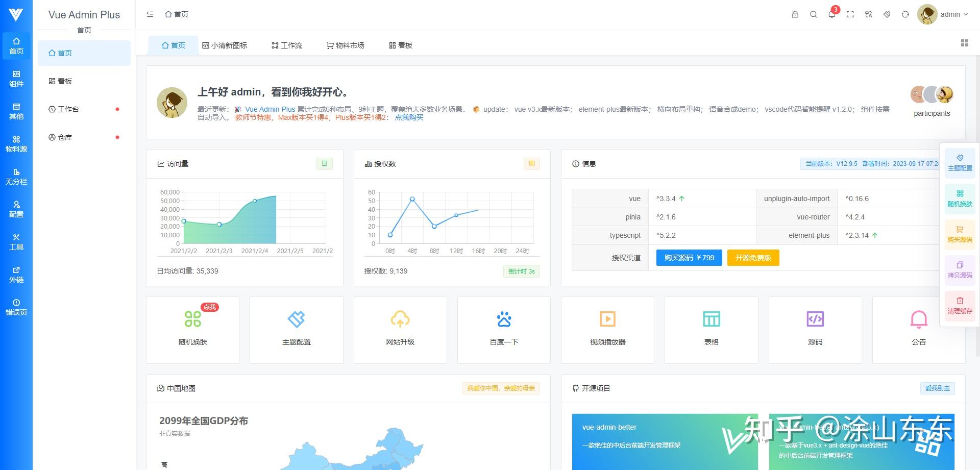Image resolution: width=980 pixels, height=470 pixels.
Task: Click floating 随机换肤 side button
Action: 960,199
